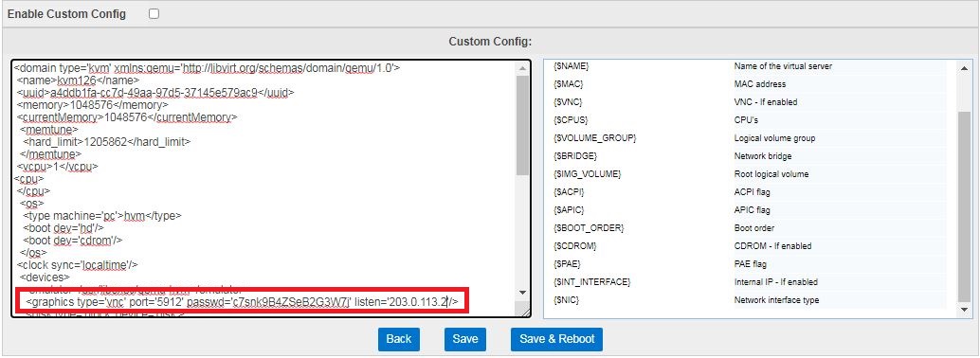Viewport: 980px width, 358px height.
Task: Click the config editor's scroll-down arrow
Action: (522, 293)
